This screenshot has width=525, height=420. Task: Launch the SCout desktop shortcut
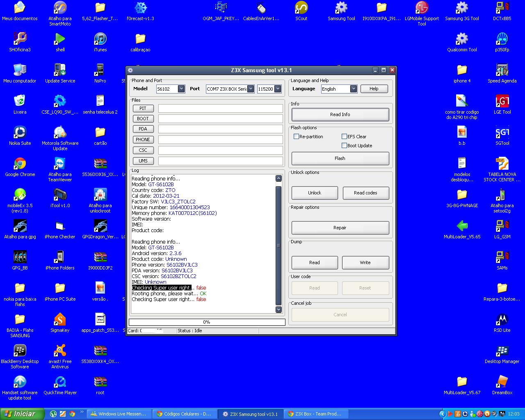pos(301,11)
